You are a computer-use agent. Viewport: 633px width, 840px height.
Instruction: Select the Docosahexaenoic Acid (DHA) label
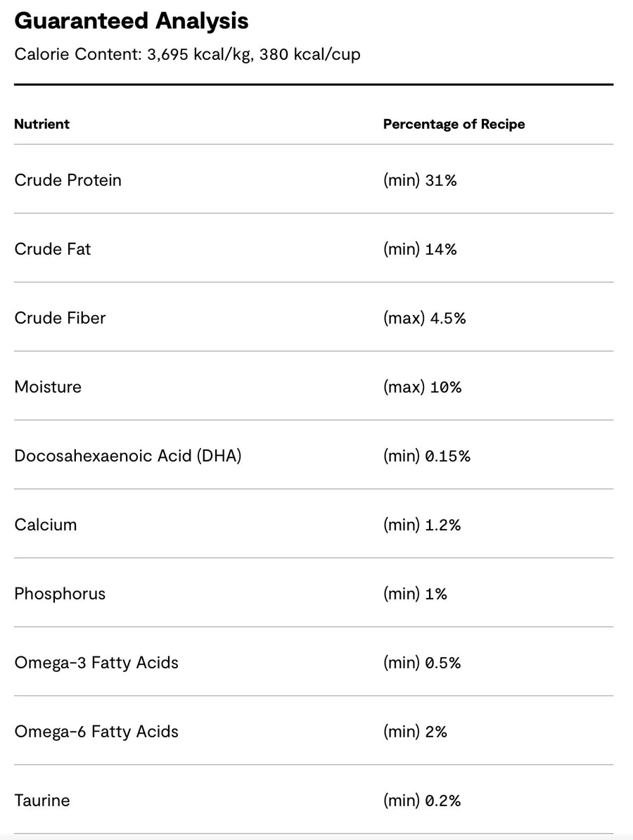(x=128, y=456)
